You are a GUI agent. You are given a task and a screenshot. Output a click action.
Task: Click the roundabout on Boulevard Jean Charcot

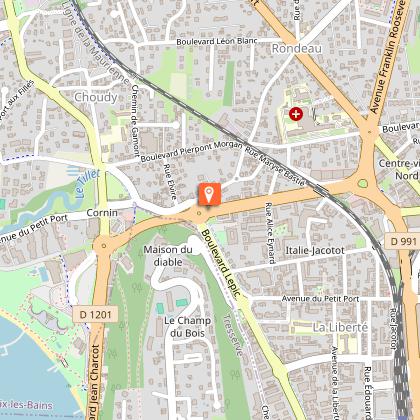104,246
